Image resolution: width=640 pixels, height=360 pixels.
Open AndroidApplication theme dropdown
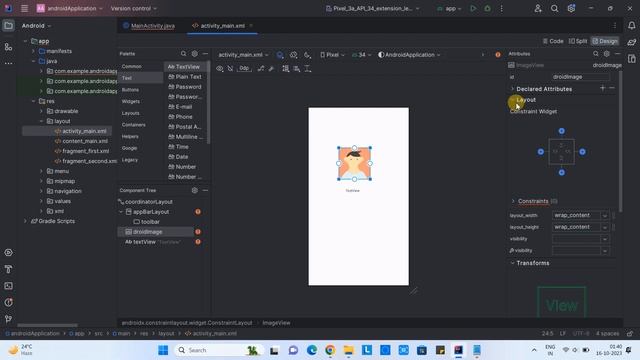(x=409, y=55)
